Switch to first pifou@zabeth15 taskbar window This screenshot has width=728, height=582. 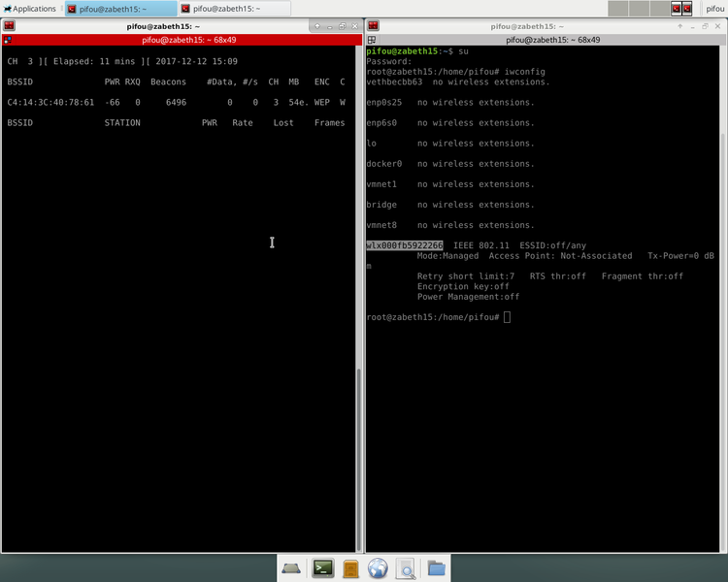pyautogui.click(x=118, y=9)
